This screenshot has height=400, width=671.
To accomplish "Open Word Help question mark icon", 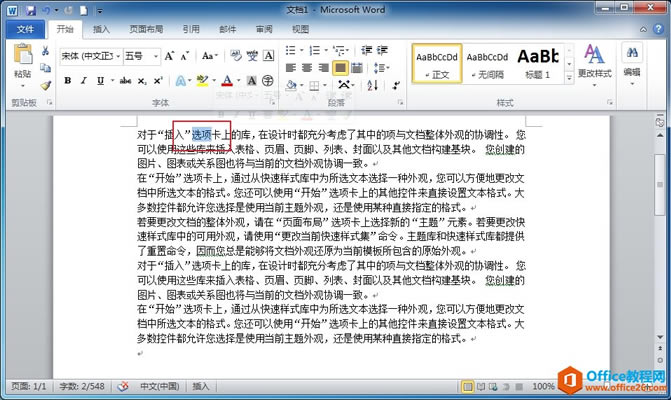I will click(x=659, y=29).
